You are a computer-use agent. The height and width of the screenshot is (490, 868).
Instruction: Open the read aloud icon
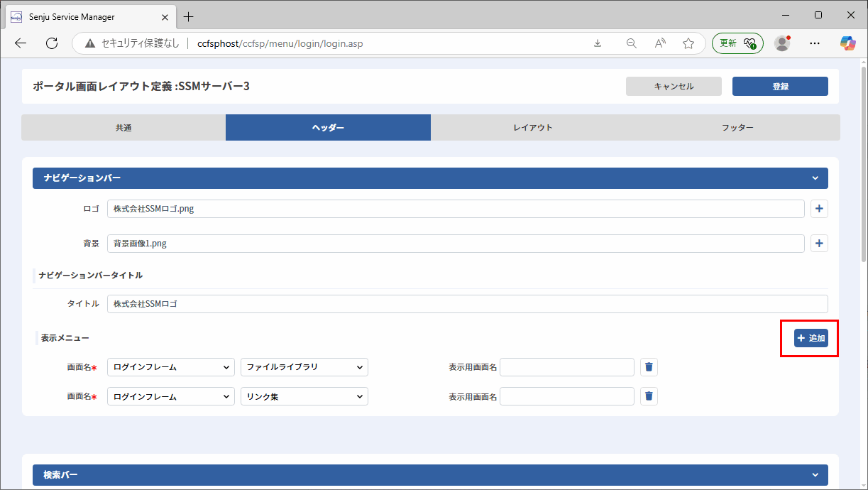coord(660,43)
